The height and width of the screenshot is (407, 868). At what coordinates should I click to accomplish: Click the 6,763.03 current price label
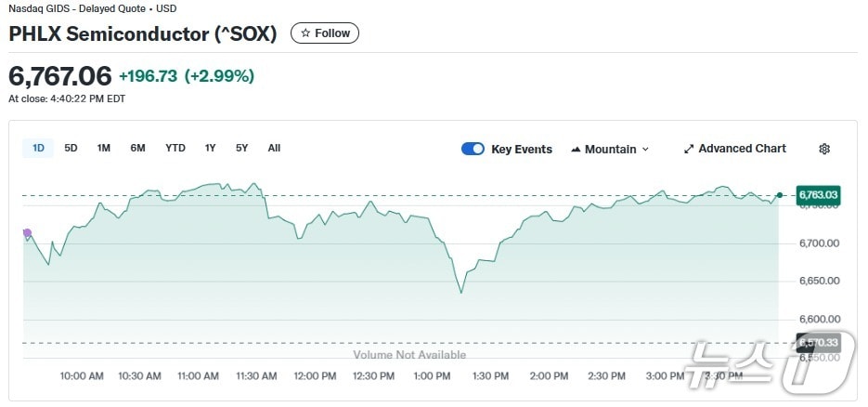click(818, 194)
